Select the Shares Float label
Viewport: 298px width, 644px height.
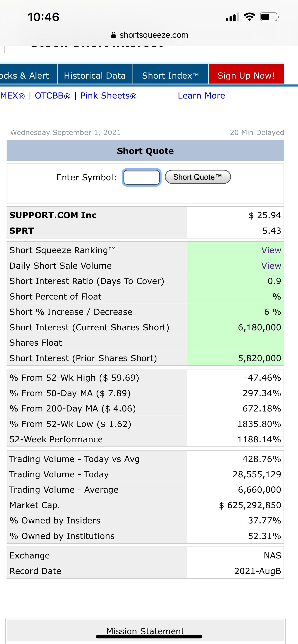coord(36,343)
